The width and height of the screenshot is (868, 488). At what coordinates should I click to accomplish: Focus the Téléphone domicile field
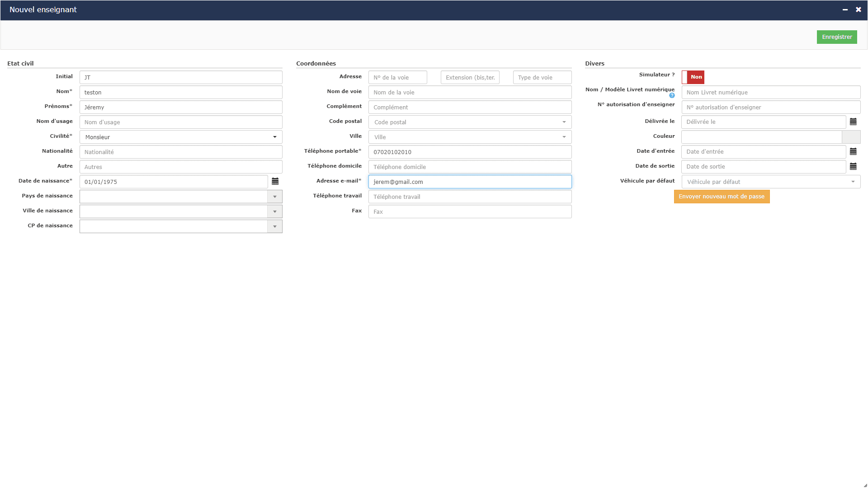470,167
